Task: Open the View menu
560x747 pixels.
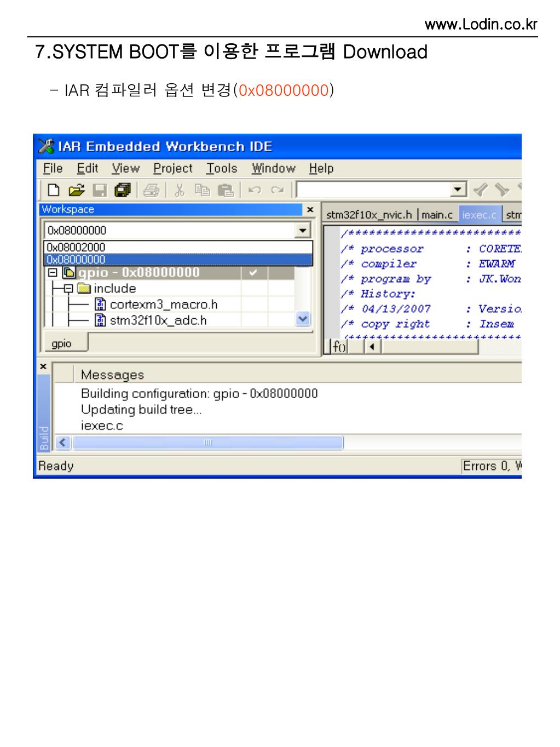Action: (125, 168)
